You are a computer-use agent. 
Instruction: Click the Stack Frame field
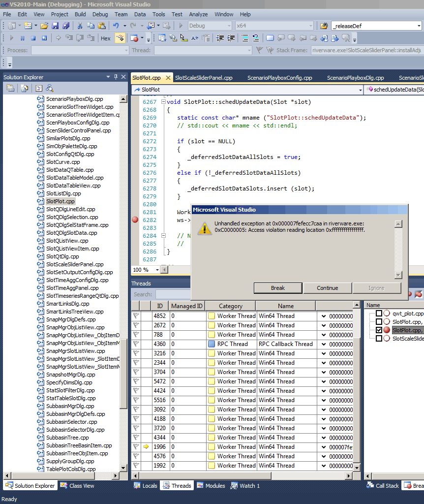coord(367,50)
